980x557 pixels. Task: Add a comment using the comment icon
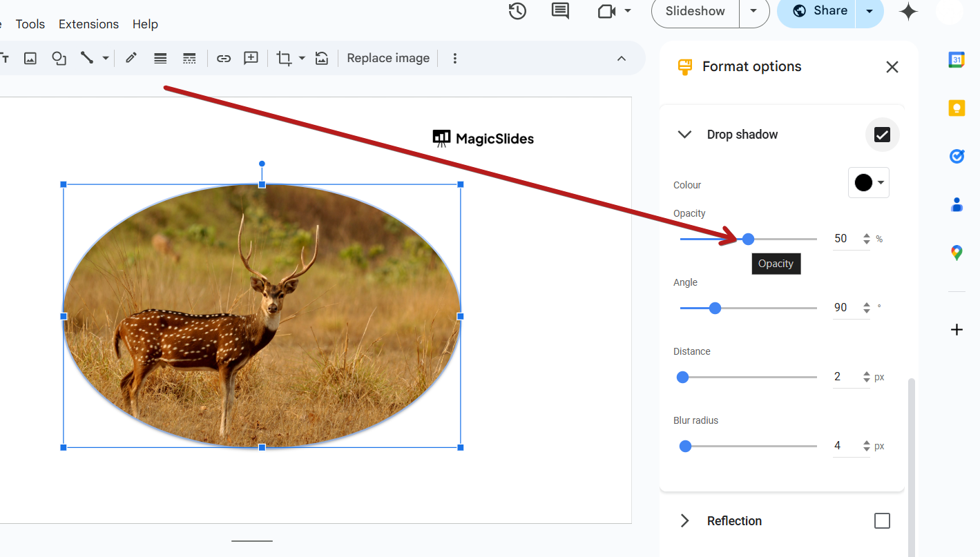point(250,58)
